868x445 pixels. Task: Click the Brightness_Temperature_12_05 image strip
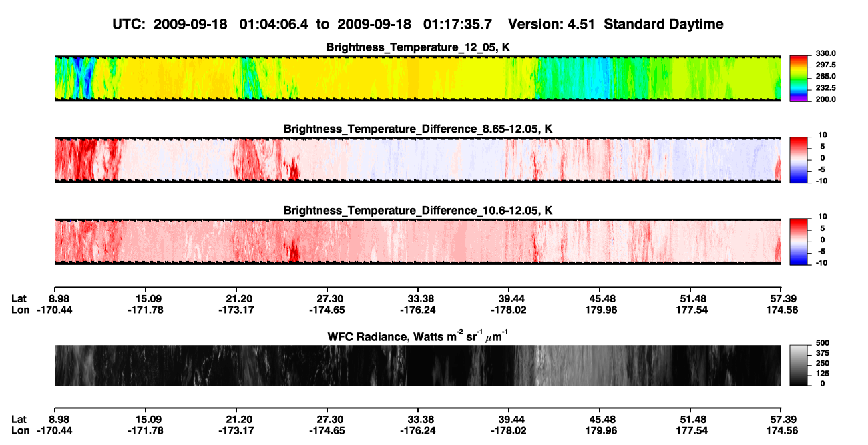tap(417, 78)
